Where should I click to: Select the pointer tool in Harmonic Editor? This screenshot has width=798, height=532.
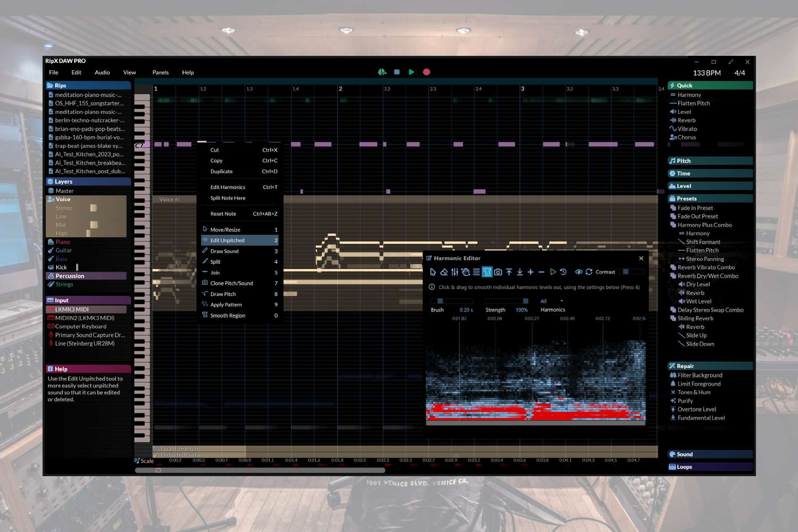pyautogui.click(x=433, y=272)
